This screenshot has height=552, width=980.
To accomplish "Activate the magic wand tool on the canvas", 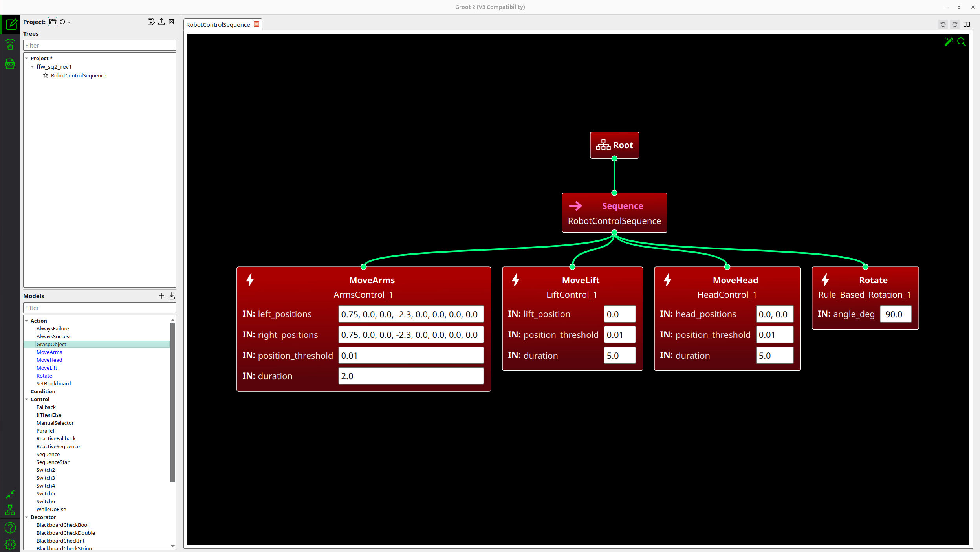I will click(x=949, y=42).
